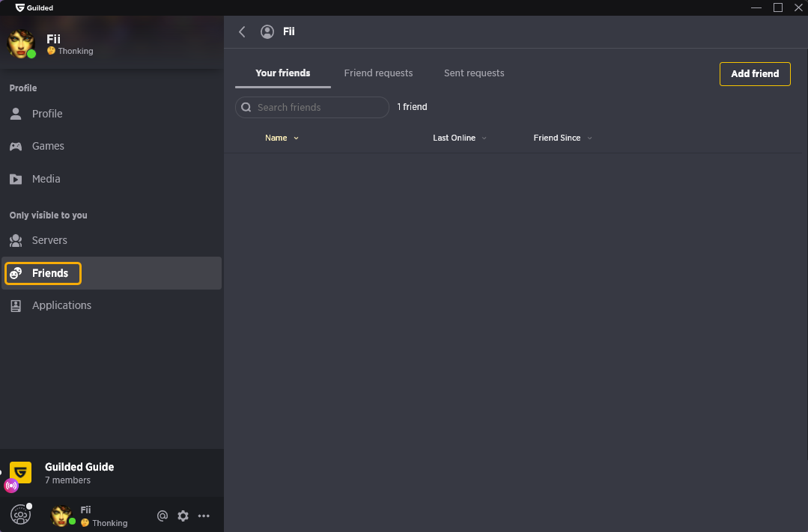The width and height of the screenshot is (808, 532).
Task: Click the pink broadcast badge icon
Action: pyautogui.click(x=10, y=486)
